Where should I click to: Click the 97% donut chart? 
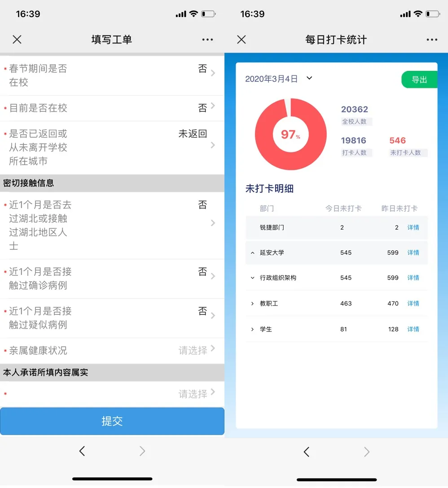point(290,134)
